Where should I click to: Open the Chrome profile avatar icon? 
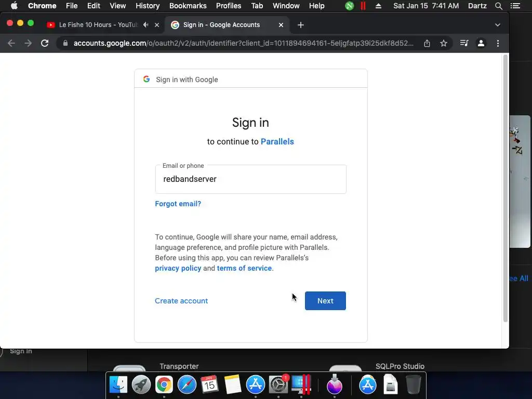pos(481,43)
